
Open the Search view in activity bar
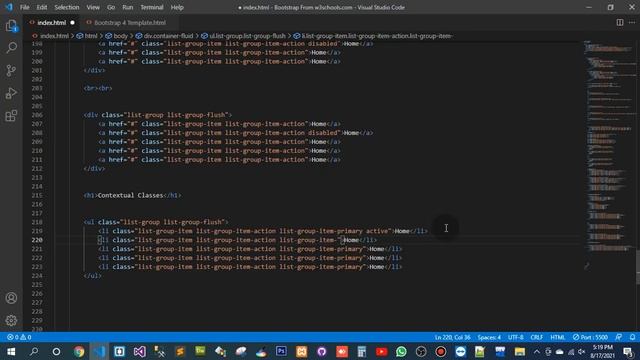pos(11,48)
